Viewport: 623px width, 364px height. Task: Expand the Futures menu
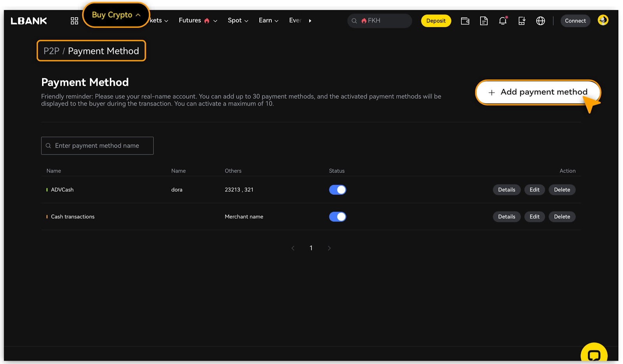(197, 21)
